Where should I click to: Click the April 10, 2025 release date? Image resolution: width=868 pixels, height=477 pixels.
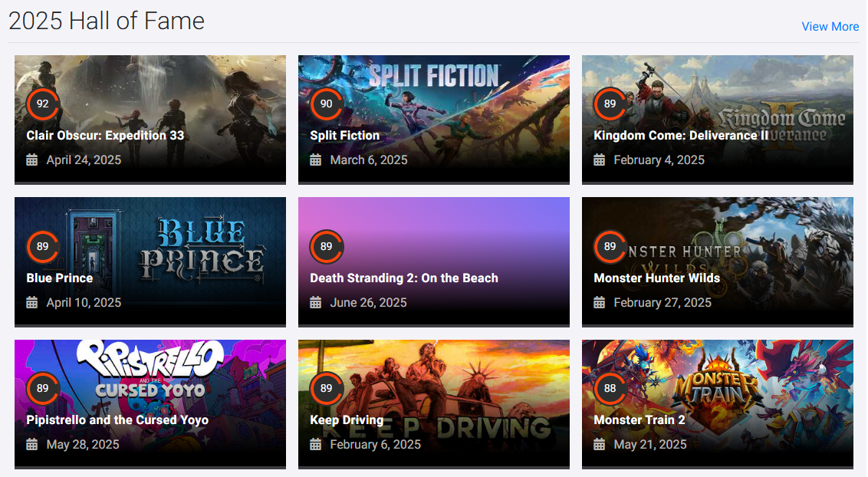84,303
